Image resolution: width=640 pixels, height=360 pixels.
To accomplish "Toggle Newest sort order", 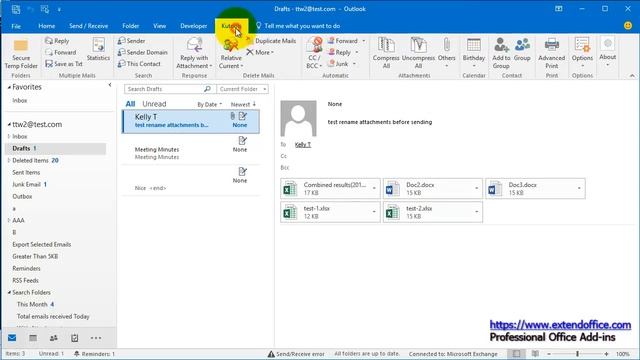I will [243, 104].
